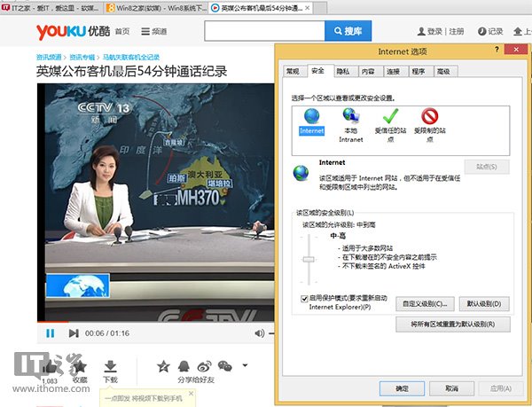The height and width of the screenshot is (407, 532).
Task: Click the 下载 download icon
Action: click(110, 366)
